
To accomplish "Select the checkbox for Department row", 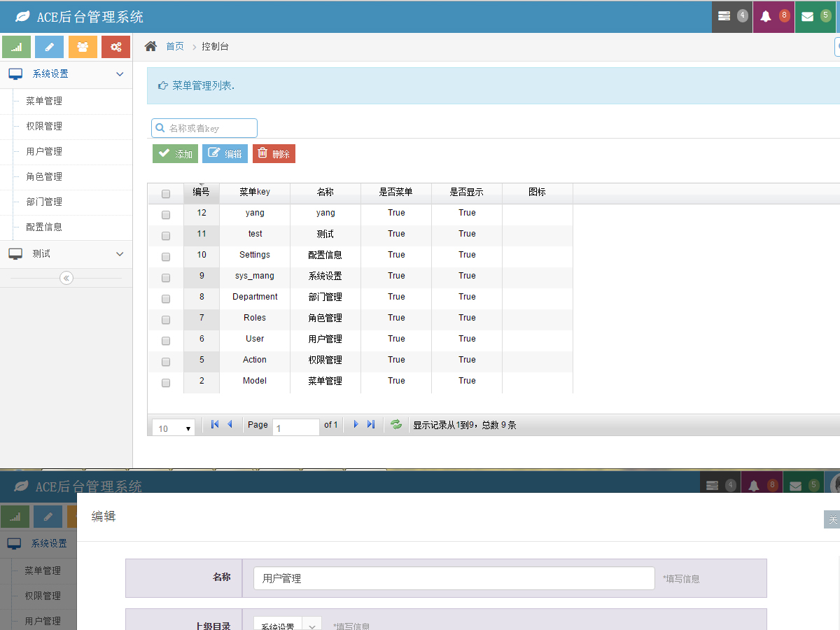I will pos(166,299).
